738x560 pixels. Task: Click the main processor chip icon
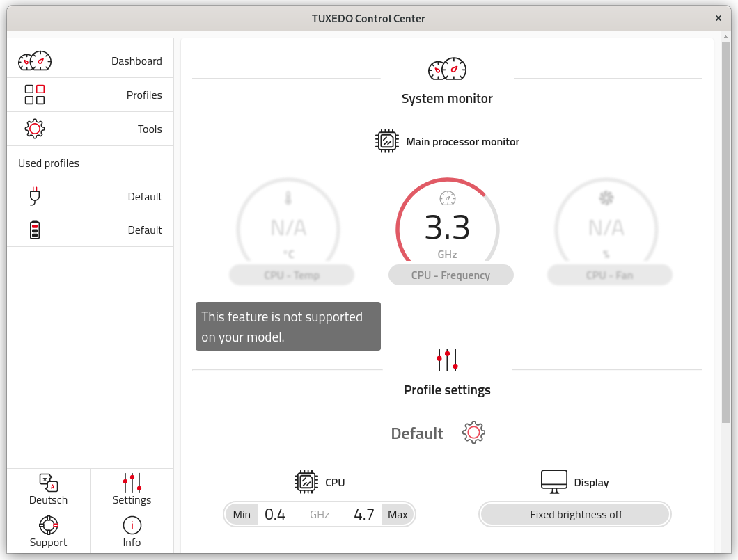[386, 141]
